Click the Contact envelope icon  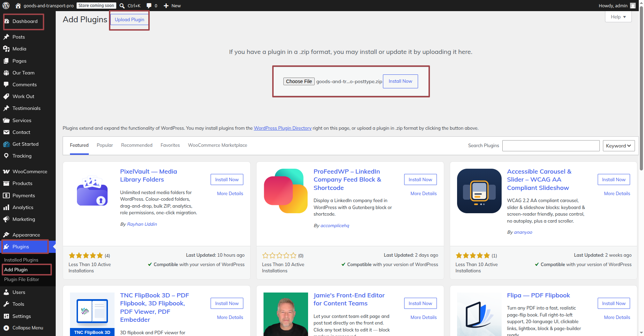pyautogui.click(x=6, y=132)
